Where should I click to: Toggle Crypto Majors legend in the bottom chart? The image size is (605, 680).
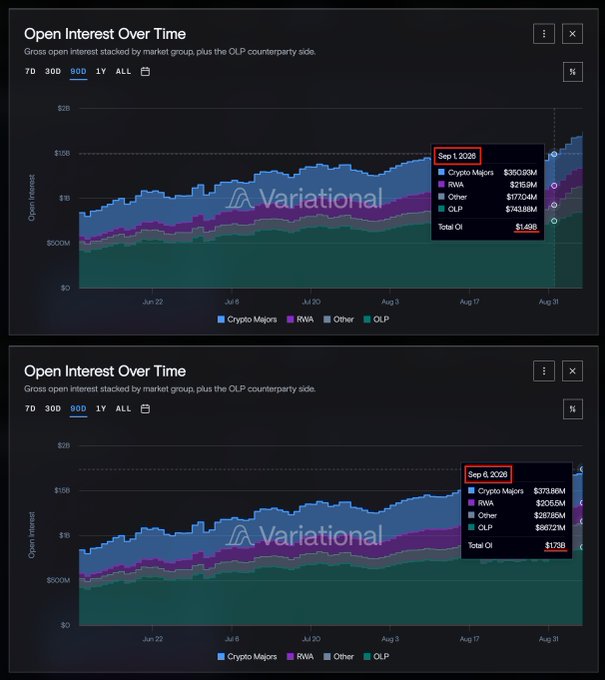247,657
